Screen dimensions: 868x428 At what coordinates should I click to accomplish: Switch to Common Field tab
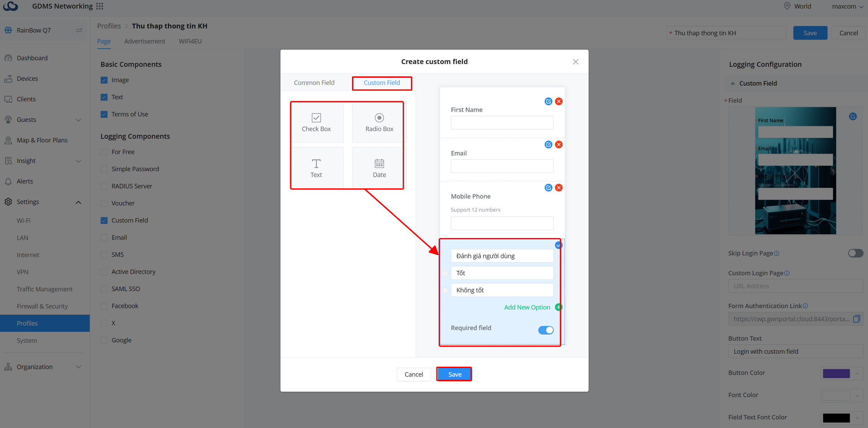point(314,82)
